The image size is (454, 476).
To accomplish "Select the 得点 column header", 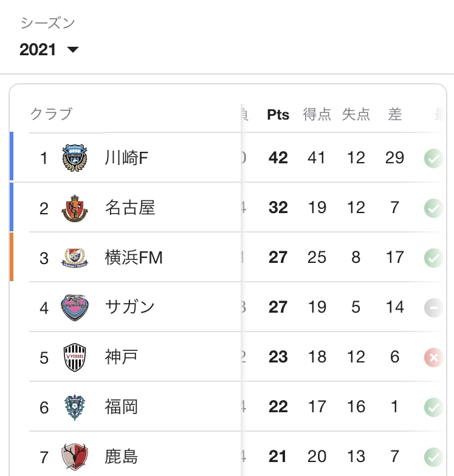I will point(317,114).
